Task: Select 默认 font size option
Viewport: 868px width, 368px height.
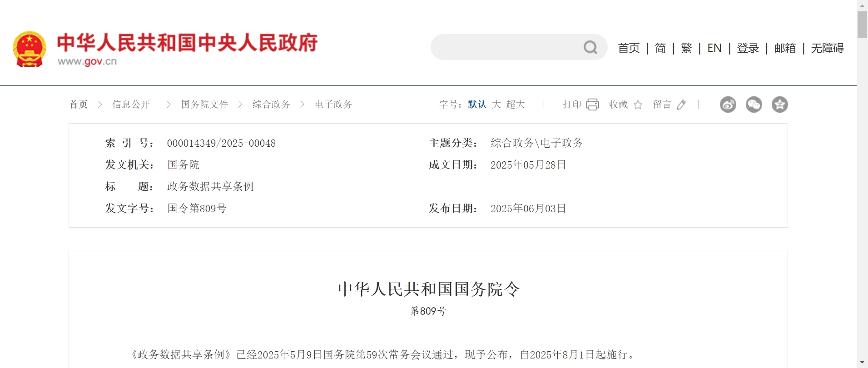Action: pyautogui.click(x=477, y=104)
